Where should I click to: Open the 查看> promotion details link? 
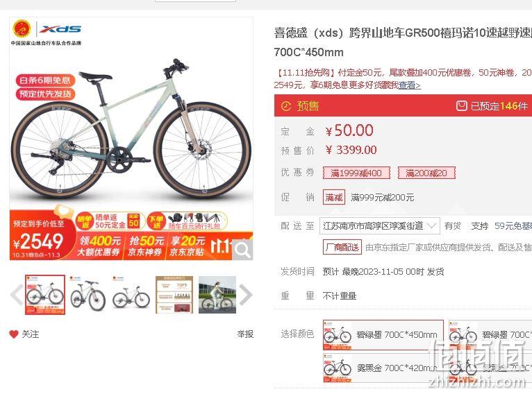tap(410, 85)
